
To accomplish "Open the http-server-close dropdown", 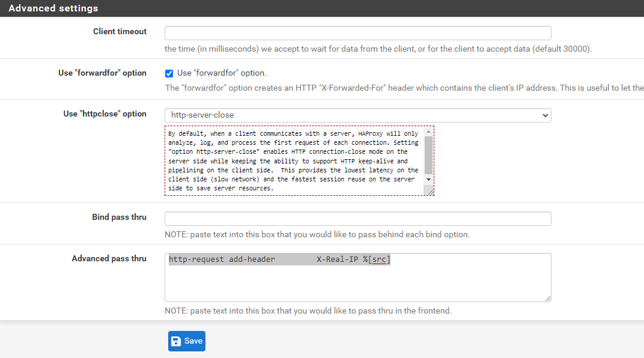I will point(357,115).
